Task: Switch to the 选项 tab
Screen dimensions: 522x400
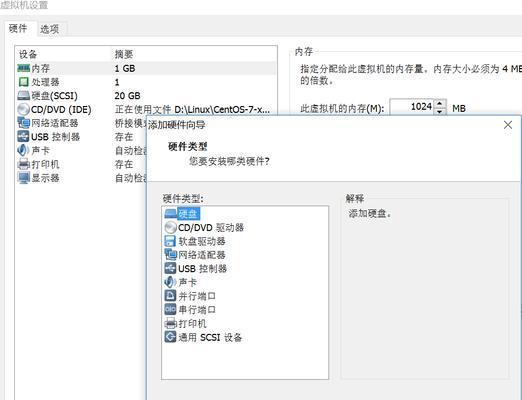Action: tap(50, 29)
